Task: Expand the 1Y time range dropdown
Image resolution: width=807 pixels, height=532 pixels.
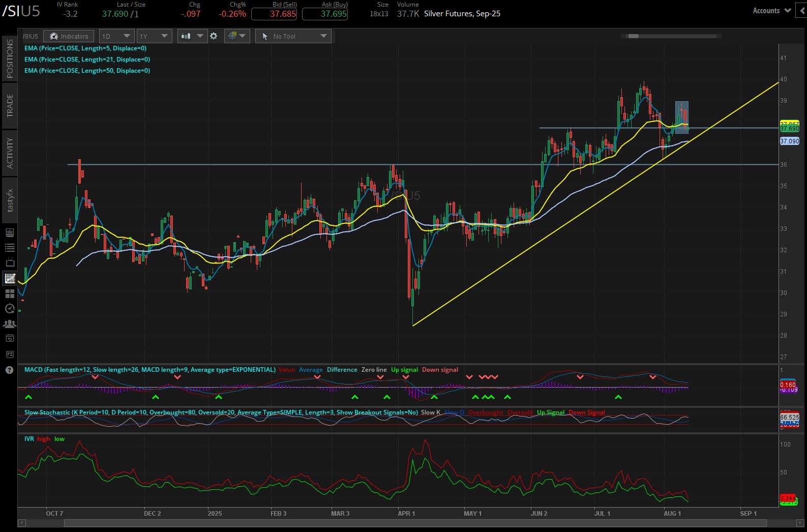Action: click(154, 36)
